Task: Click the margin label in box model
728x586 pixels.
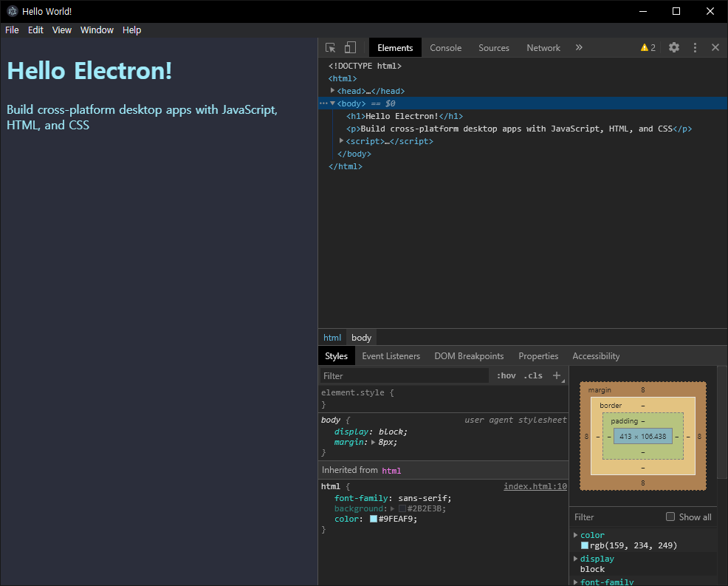Action: tap(600, 390)
